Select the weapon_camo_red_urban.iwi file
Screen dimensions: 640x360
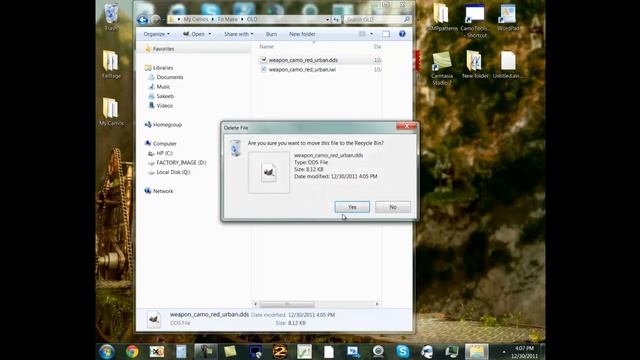pos(302,69)
